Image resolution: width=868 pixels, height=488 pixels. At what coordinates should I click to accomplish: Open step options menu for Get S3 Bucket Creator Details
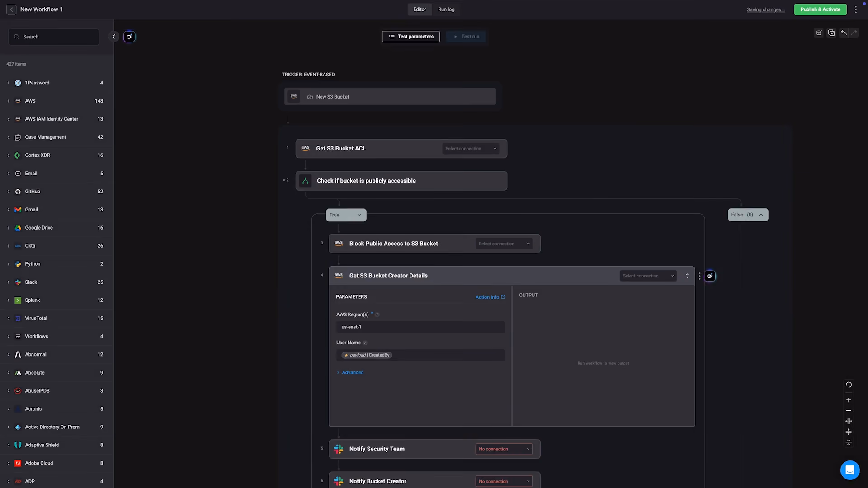[699, 276]
